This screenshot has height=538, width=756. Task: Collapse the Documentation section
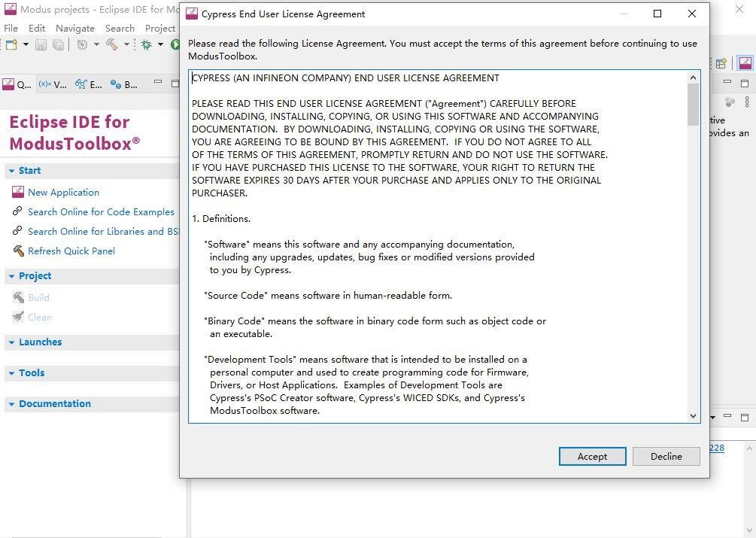11,404
